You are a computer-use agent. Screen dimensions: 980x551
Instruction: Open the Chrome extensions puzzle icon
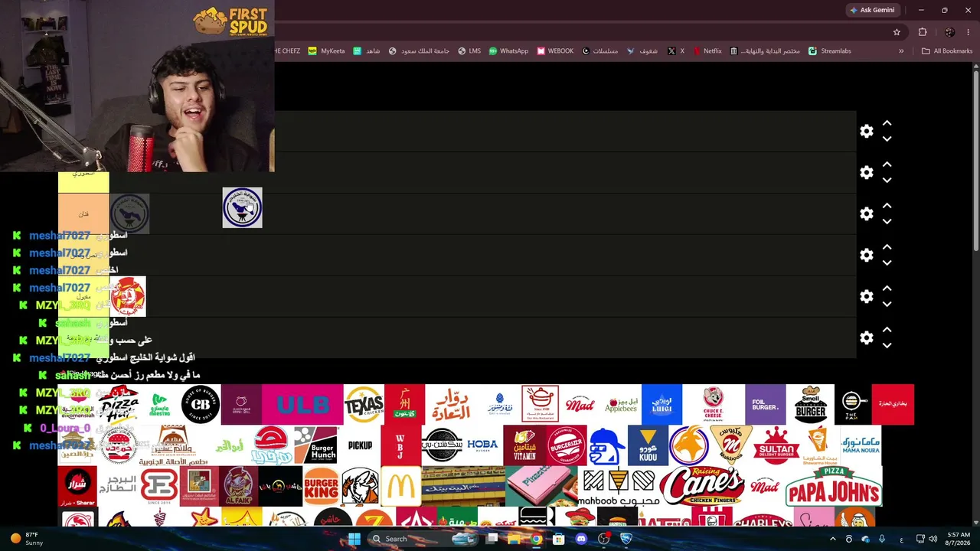923,32
